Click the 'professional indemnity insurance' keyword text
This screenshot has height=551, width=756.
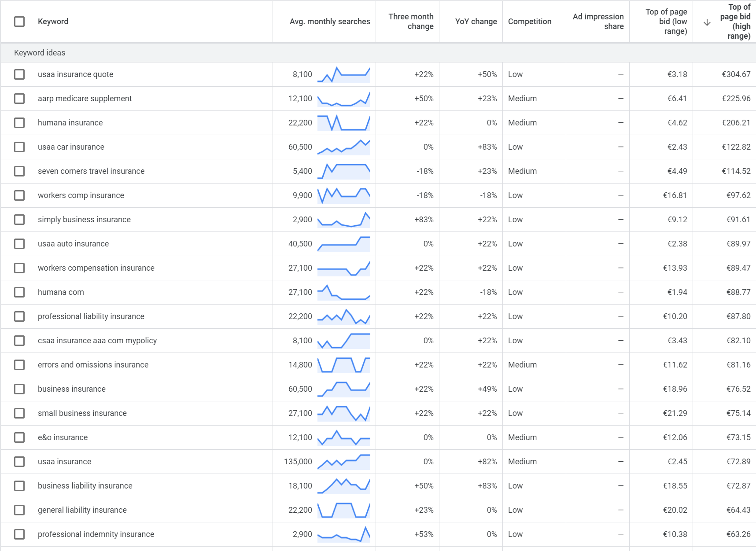[x=96, y=534]
